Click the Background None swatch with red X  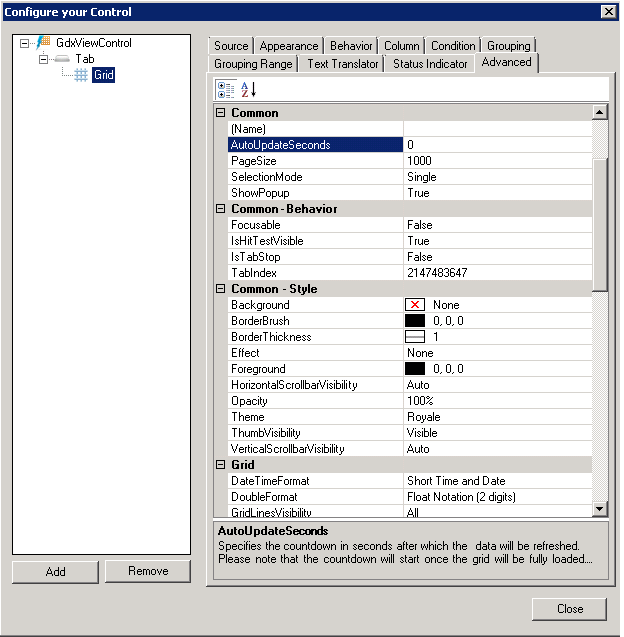pos(415,305)
